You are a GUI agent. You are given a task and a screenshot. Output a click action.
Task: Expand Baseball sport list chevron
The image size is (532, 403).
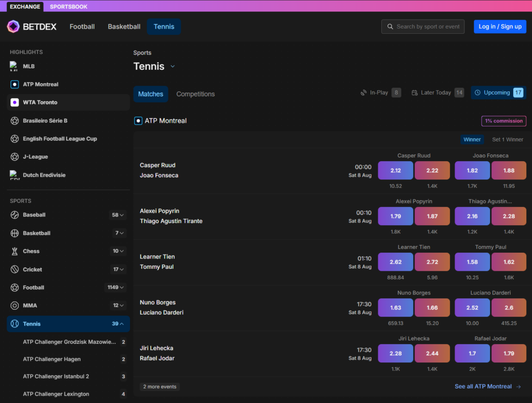(122, 215)
